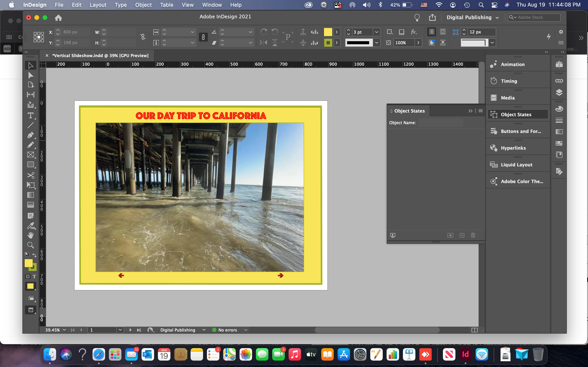The height and width of the screenshot is (367, 588).
Task: Expand the stroke weight 3 pt dropdown
Action: [x=376, y=32]
